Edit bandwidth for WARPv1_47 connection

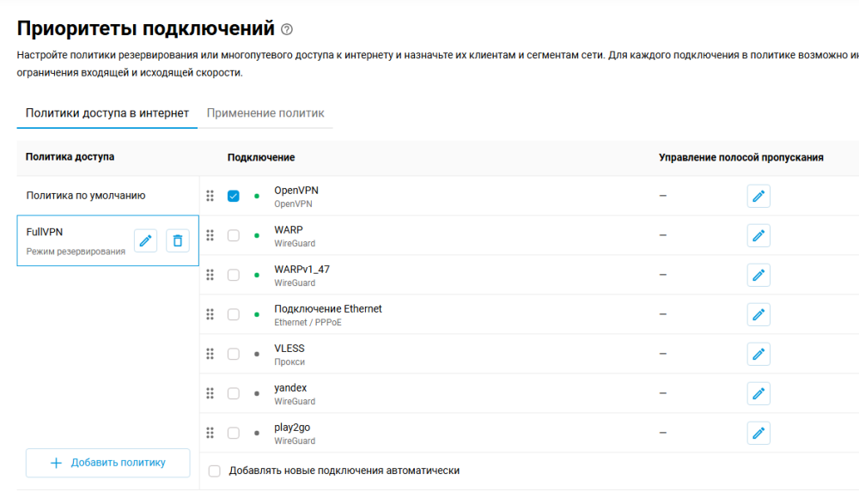[x=758, y=275]
